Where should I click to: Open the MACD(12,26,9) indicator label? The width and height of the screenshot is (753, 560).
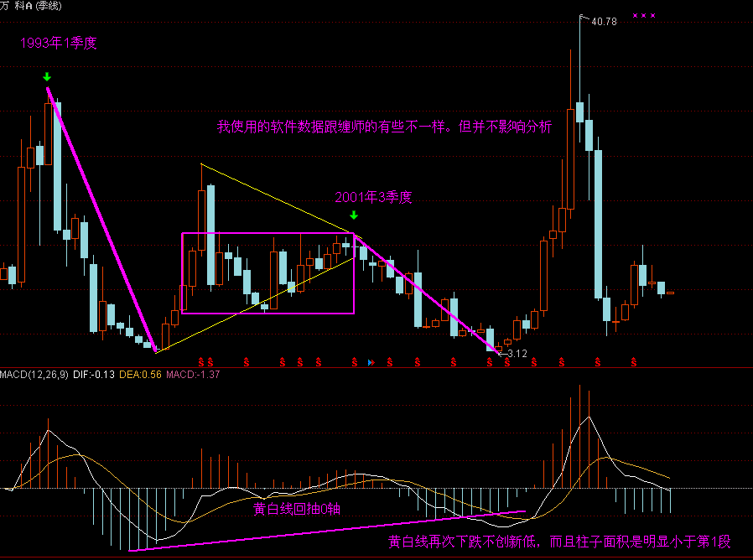34,374
